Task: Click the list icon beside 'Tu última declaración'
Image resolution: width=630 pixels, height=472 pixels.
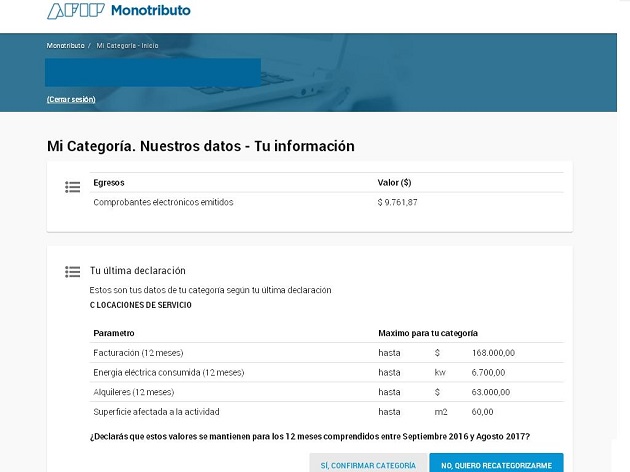Action: pyautogui.click(x=72, y=271)
